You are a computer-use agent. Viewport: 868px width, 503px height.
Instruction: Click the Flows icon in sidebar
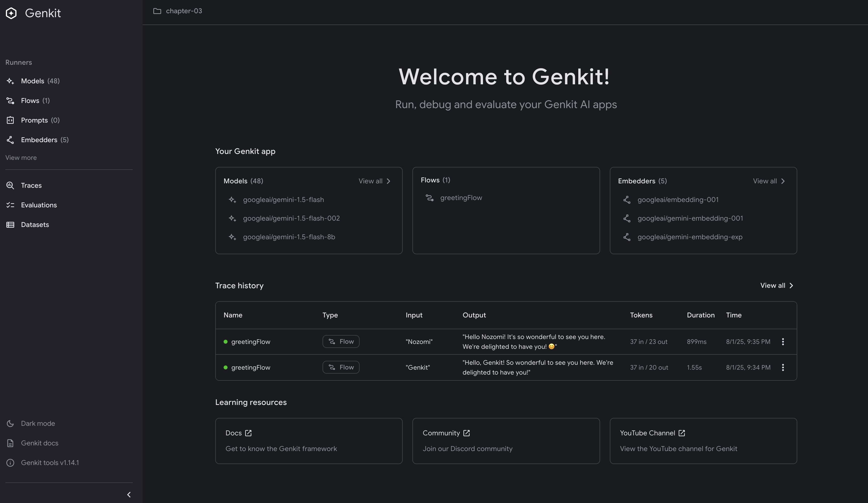click(x=10, y=101)
